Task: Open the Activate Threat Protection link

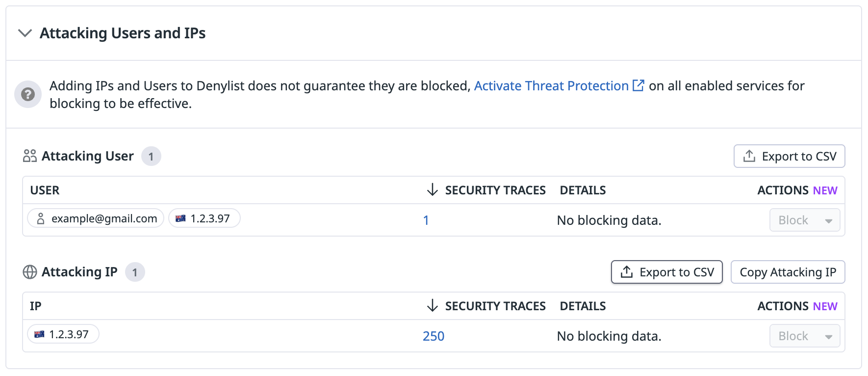Action: click(551, 86)
